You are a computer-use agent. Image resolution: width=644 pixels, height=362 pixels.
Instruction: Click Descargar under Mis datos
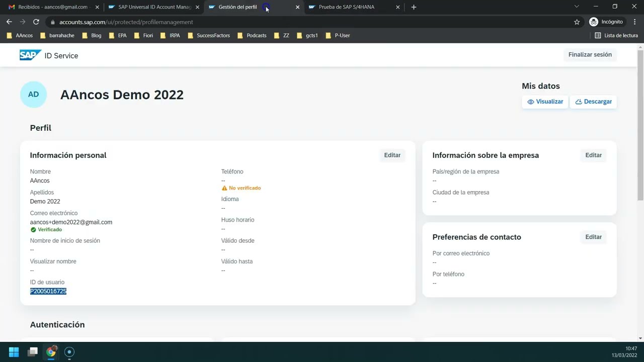click(593, 102)
